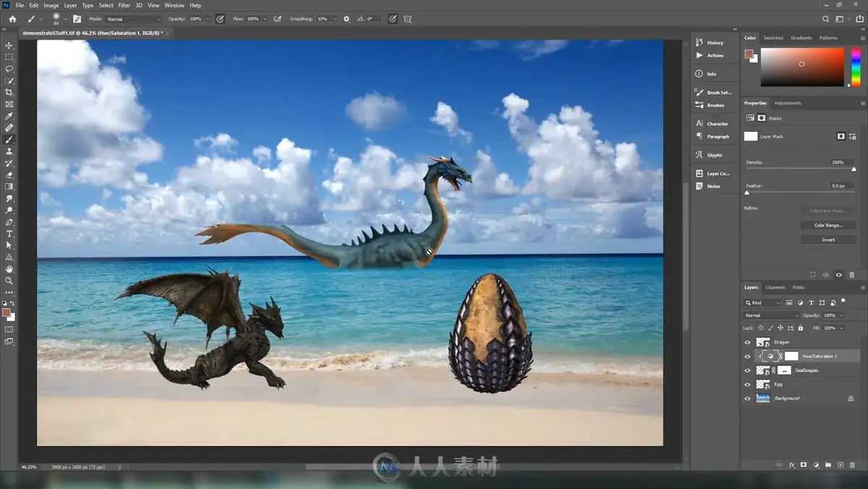Hide the Hue/Saturation 1 layer
The width and height of the screenshot is (868, 489).
pyautogui.click(x=747, y=356)
